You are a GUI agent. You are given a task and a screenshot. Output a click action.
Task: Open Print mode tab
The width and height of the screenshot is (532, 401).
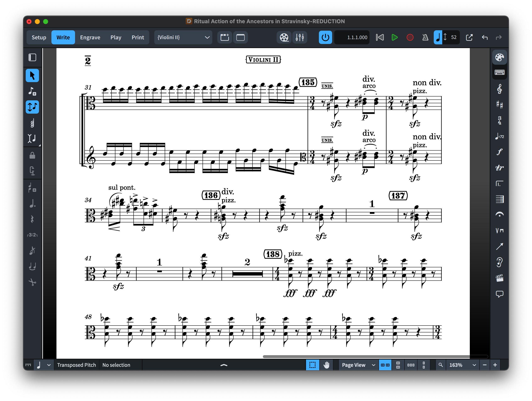coord(138,37)
